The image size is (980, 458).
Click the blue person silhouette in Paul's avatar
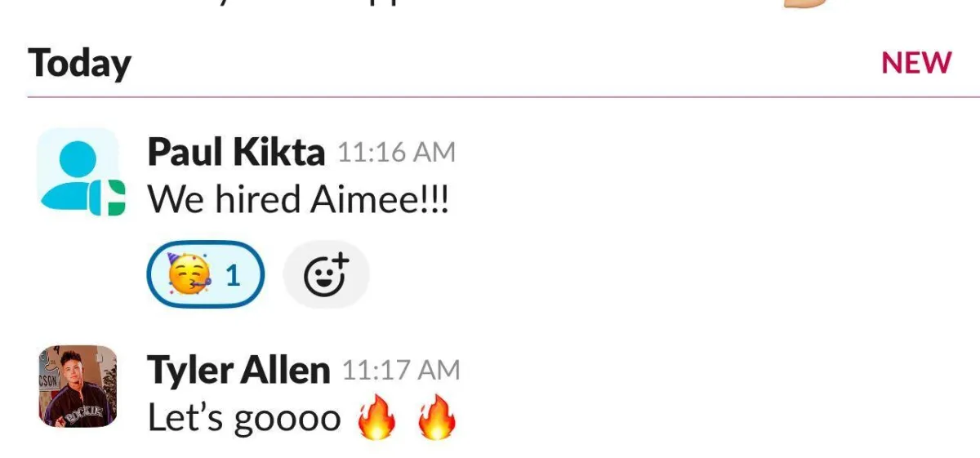[75, 173]
